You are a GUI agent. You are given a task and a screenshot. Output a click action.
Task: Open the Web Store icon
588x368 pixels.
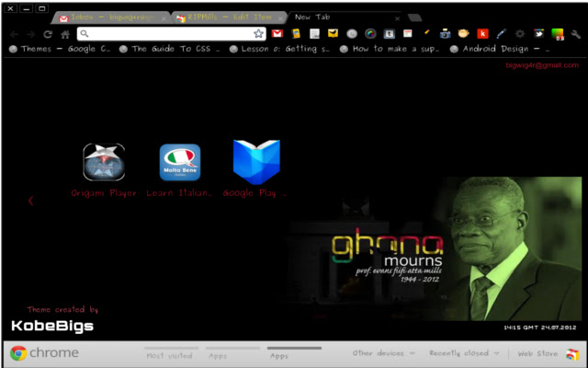click(x=572, y=354)
